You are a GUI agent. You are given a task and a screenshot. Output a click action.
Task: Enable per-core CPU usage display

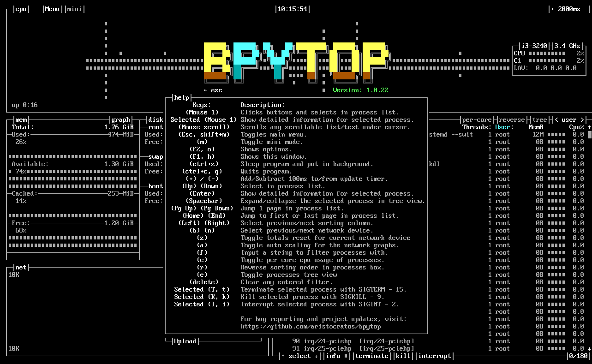[477, 119]
